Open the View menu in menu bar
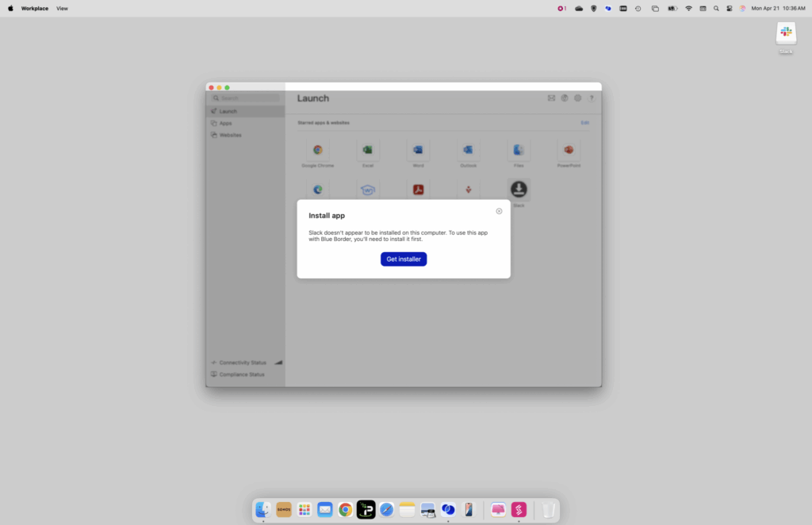 pyautogui.click(x=62, y=8)
